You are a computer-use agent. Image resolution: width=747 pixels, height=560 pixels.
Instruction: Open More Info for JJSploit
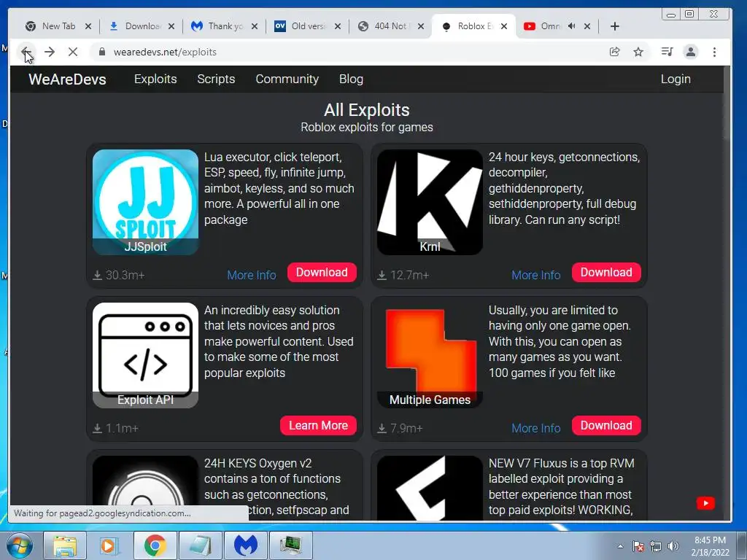(252, 275)
